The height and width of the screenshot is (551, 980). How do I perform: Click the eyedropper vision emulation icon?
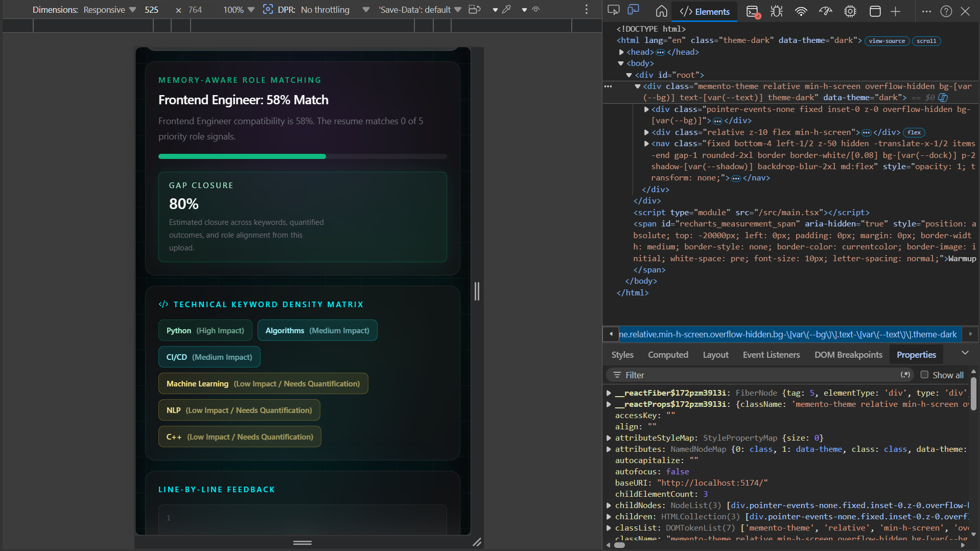[506, 9]
